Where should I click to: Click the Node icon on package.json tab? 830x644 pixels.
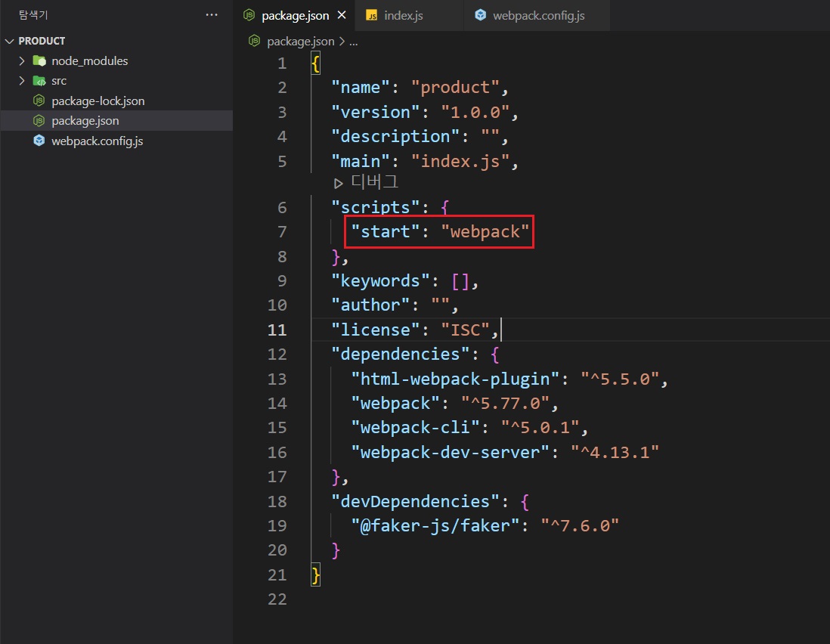tap(249, 15)
